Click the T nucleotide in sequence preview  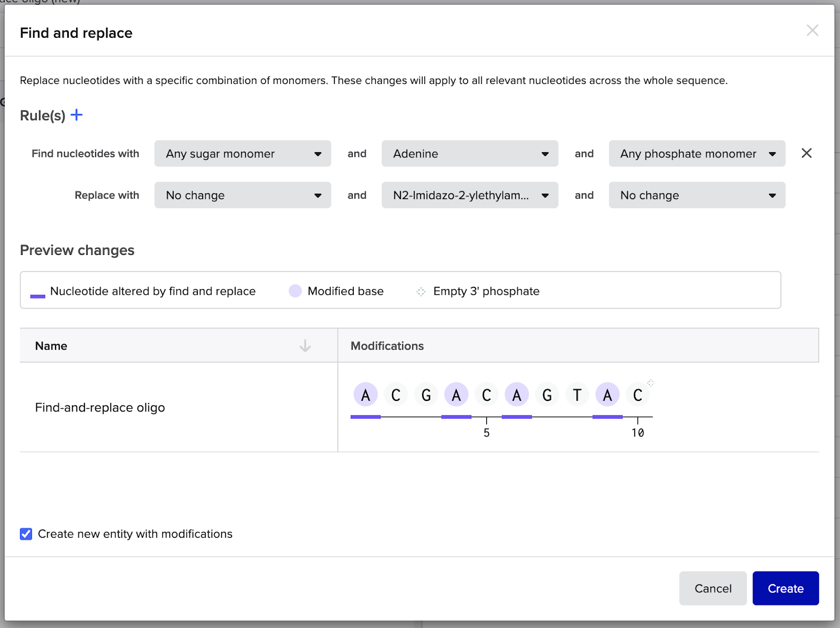point(577,395)
